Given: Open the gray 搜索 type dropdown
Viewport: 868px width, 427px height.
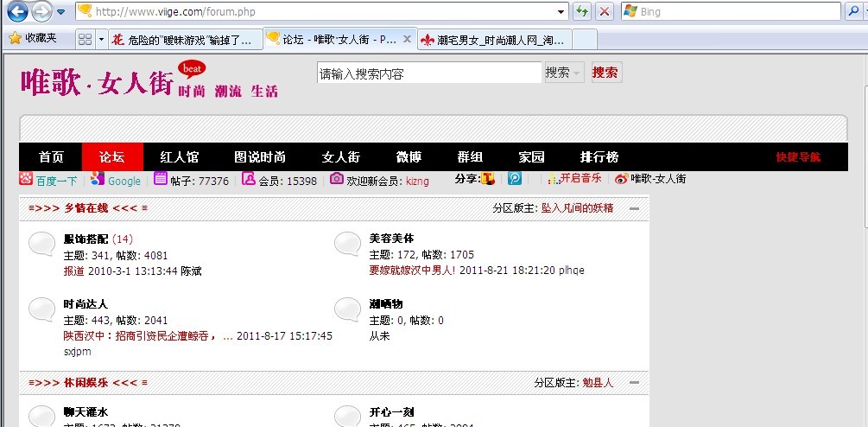Looking at the screenshot, I should coord(564,73).
